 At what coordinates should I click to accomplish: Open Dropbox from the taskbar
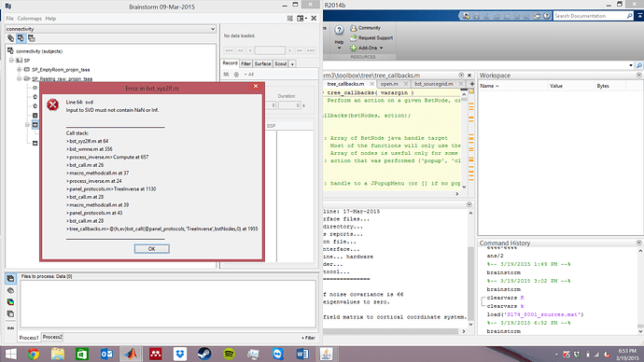pos(180,354)
